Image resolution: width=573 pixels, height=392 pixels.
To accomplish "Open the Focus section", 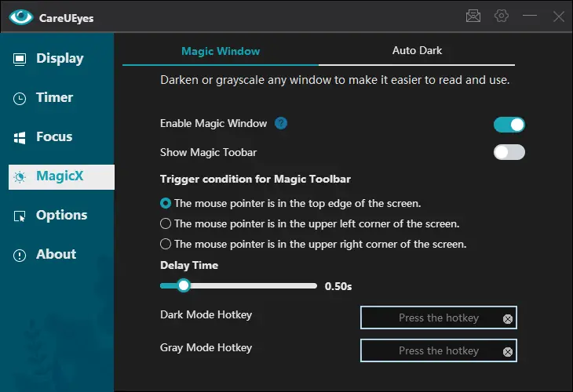I will coord(61,137).
